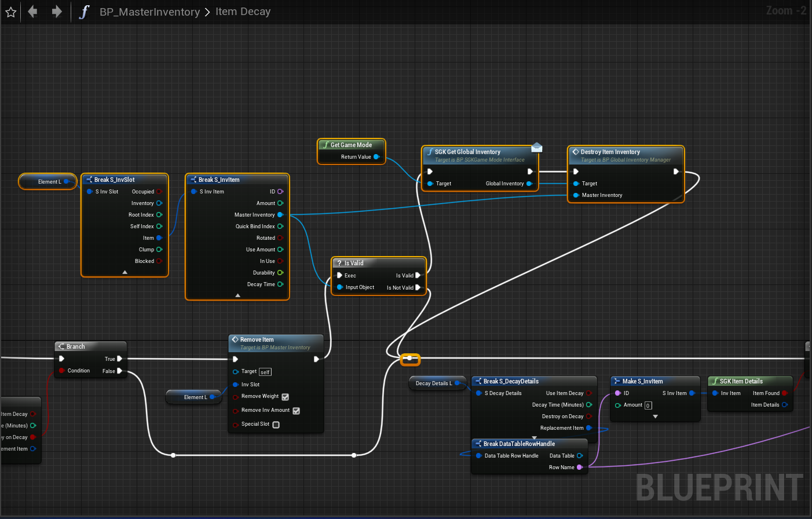The height and width of the screenshot is (519, 812).
Task: Click the Destroy Item Inventory node icon
Action: coord(576,152)
